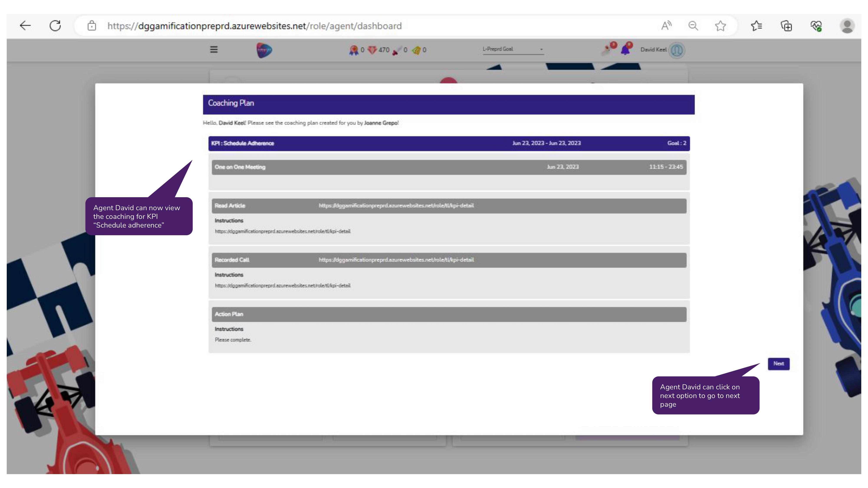This screenshot has width=868, height=488.
Task: Click the address bar URL text
Action: tap(254, 26)
